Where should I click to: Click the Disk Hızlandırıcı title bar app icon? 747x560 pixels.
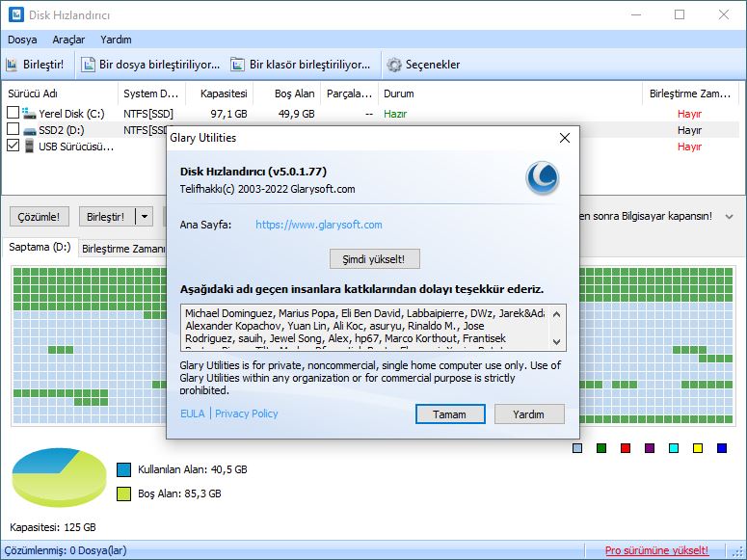[x=15, y=14]
